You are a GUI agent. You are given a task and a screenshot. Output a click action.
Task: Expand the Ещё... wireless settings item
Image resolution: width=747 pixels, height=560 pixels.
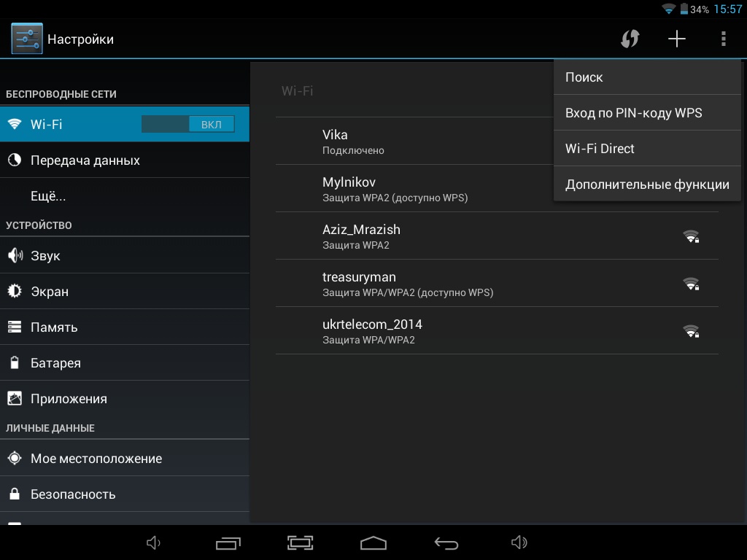click(x=48, y=196)
